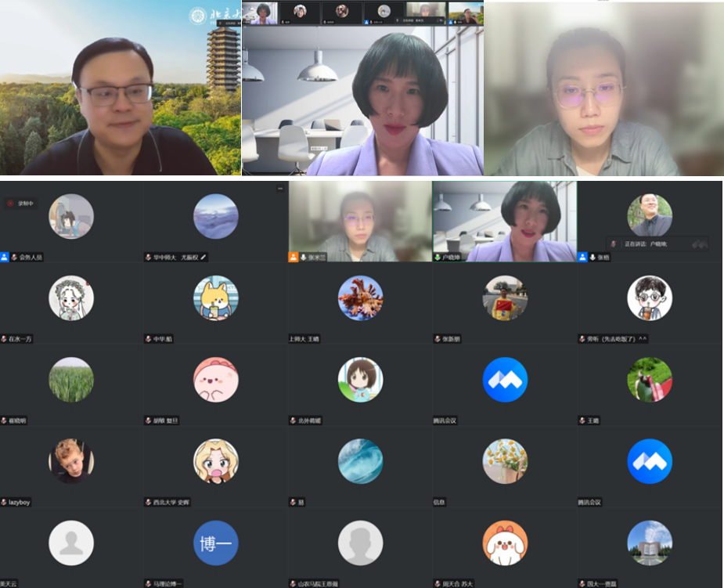Open the more options ellipsis on 华中师大 tile
Viewport: 724px width, 588px height.
pyautogui.click(x=280, y=189)
